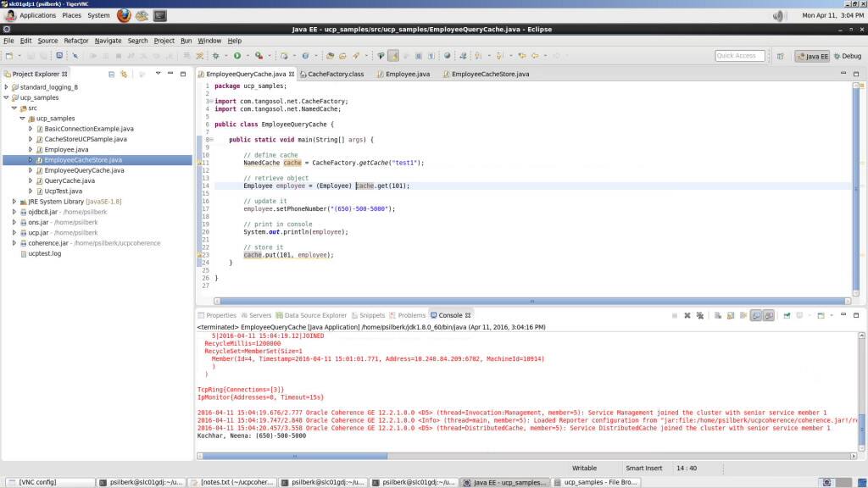This screenshot has width=868, height=488.
Task: Collapse the ucp_samples package in Project Explorer
Action: coord(23,118)
